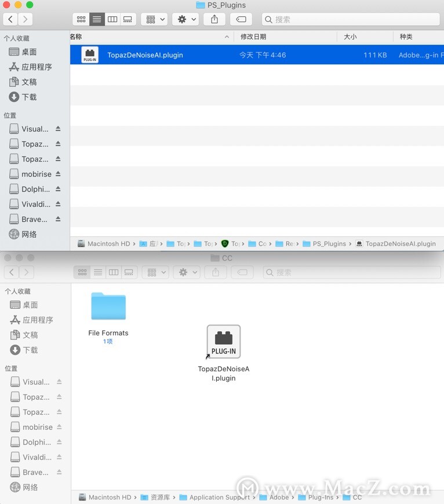The image size is (444, 504).
Task: Sort by 名称 column header
Action: tap(152, 36)
